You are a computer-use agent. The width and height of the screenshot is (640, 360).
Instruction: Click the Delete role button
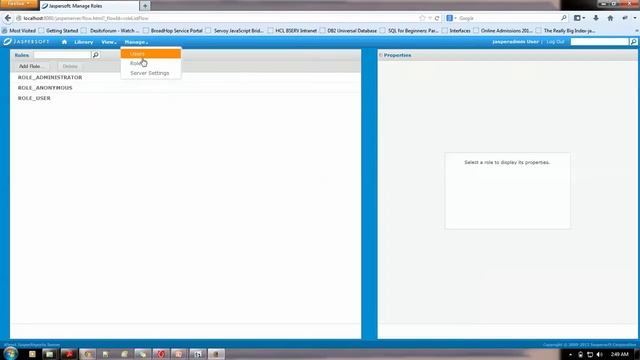[x=70, y=66]
